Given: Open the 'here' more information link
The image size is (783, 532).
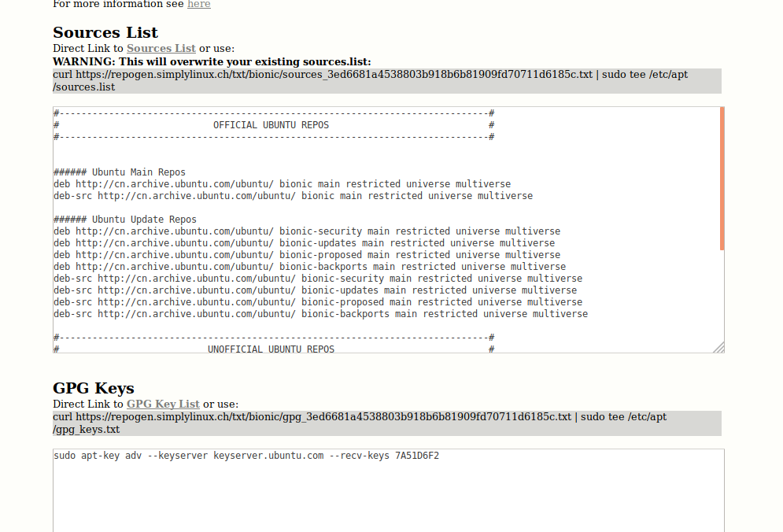Looking at the screenshot, I should tap(199, 4).
